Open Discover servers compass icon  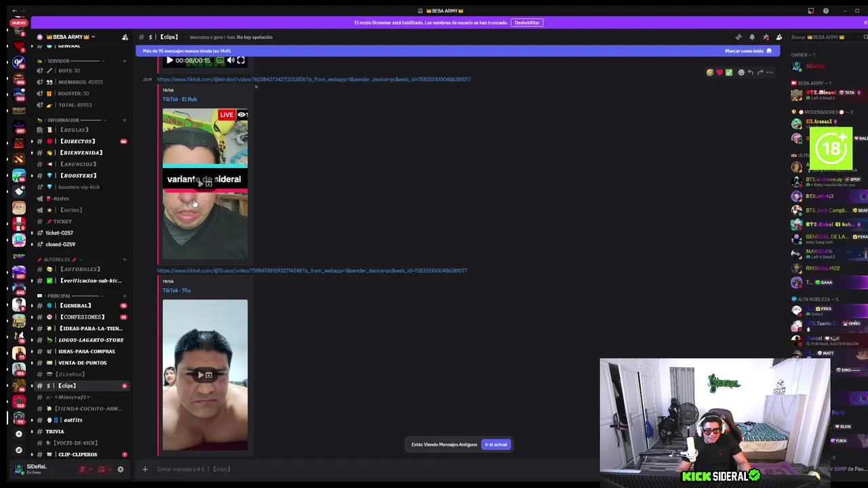[x=19, y=450]
